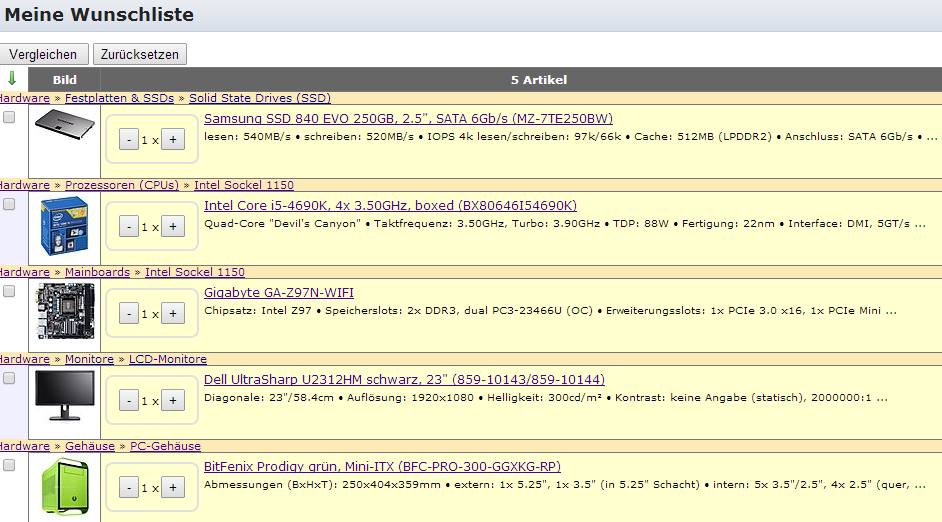Click the Gigabyte mainboard thumbnail image
Screen dimensions: 942x522
64,309
